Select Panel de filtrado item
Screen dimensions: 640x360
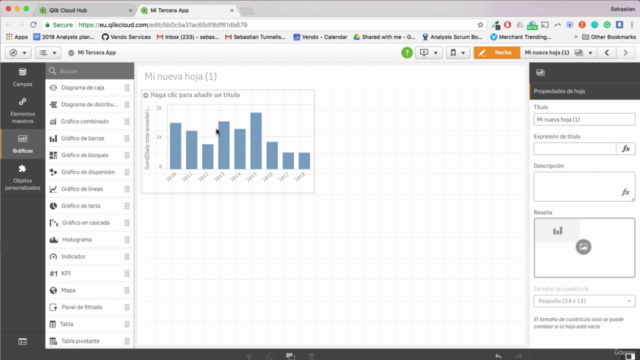coord(89,307)
